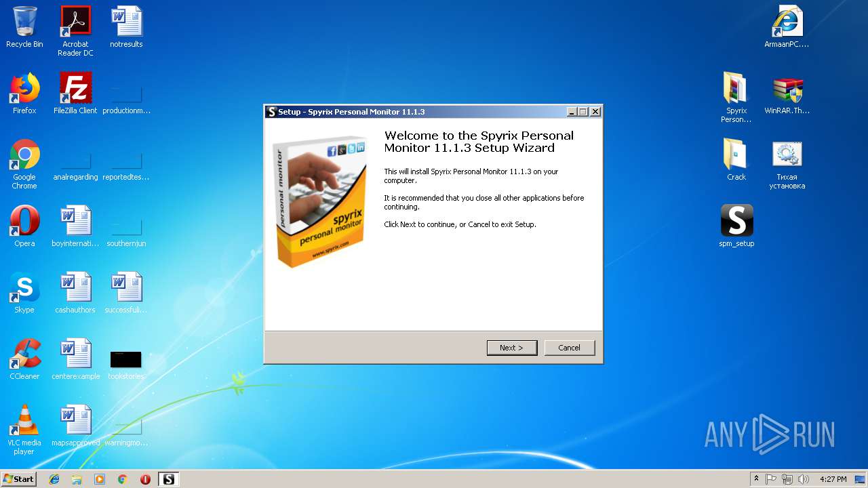Select the centerexample Word document
Viewport: 868px width, 488px height.
click(75, 359)
